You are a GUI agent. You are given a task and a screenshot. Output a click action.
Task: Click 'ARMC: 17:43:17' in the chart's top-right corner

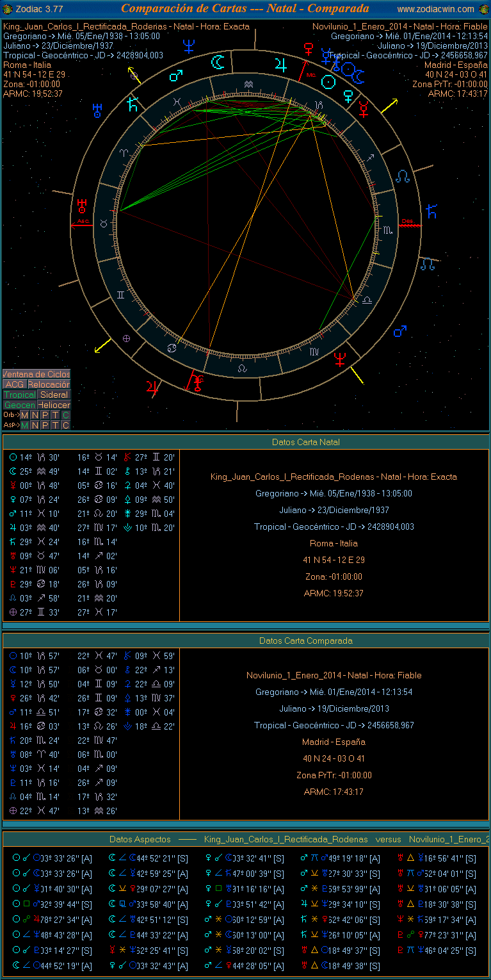[x=458, y=94]
